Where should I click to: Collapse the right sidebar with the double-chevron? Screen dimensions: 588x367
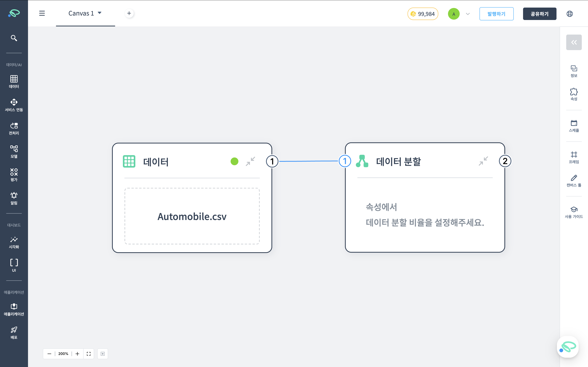(574, 42)
